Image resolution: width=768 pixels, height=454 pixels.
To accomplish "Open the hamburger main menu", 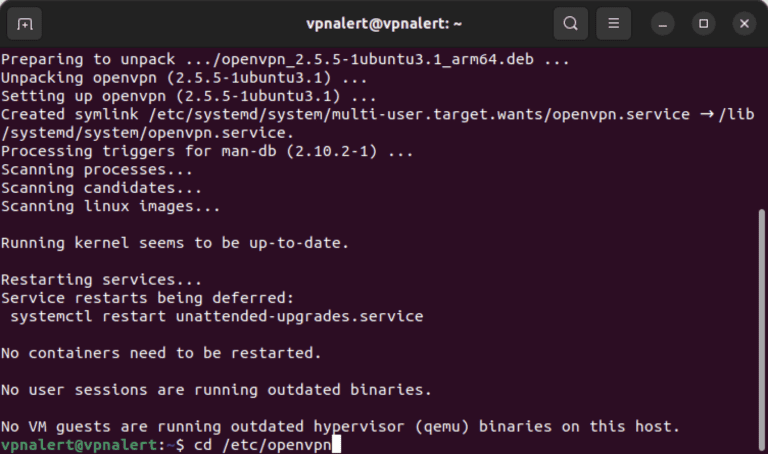I will click(614, 23).
